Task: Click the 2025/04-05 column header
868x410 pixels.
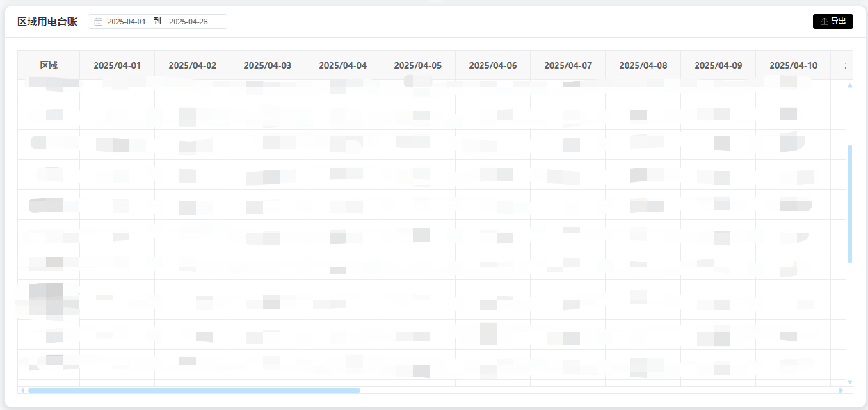Action: (417, 65)
